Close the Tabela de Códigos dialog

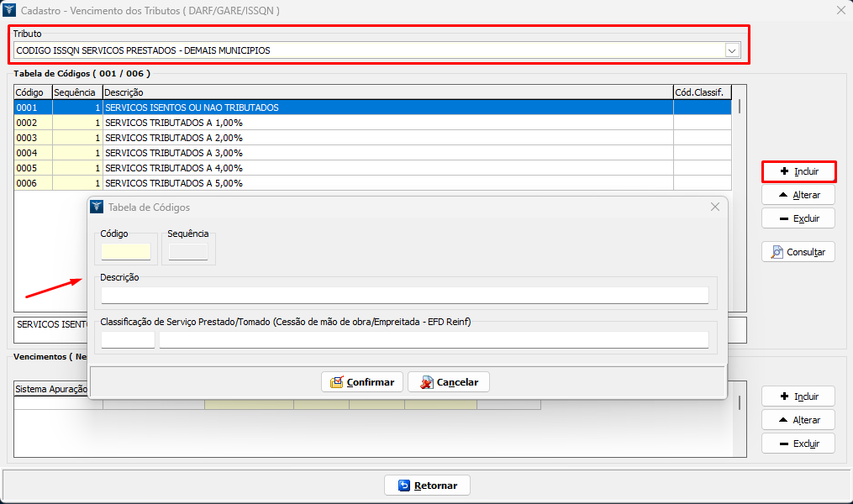coord(714,207)
